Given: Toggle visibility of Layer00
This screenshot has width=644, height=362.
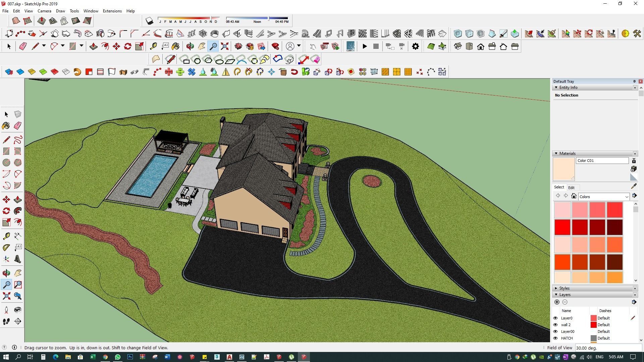Looking at the screenshot, I should coord(555,331).
